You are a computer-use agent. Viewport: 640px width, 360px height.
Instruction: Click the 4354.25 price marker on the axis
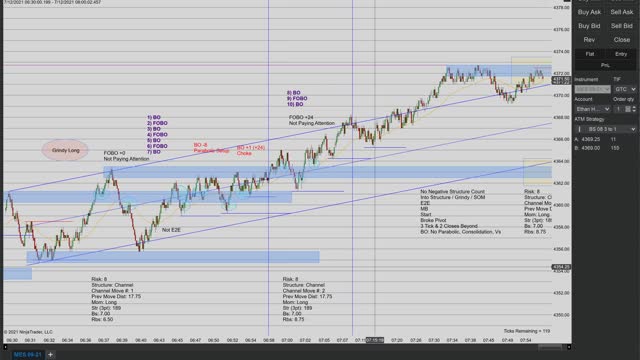coord(561,267)
